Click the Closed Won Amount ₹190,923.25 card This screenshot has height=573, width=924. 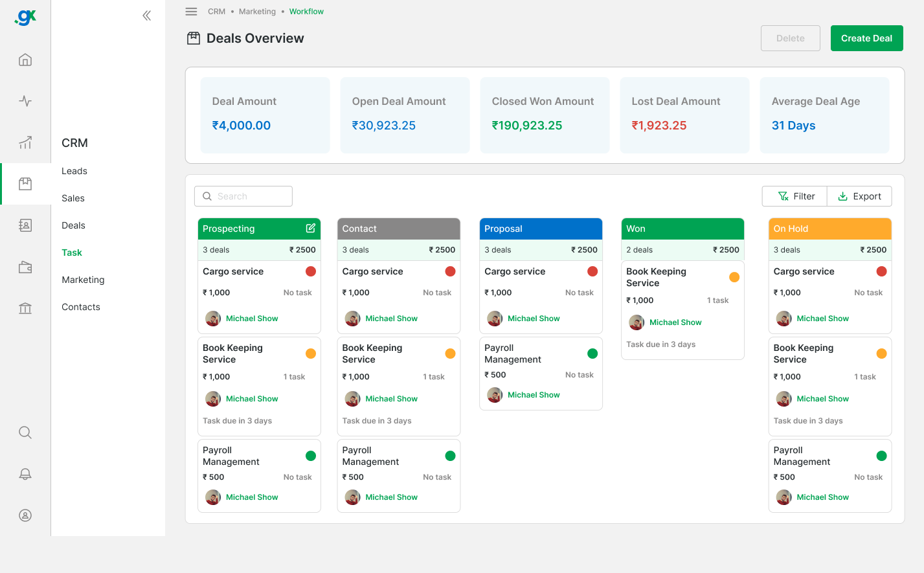tap(545, 115)
